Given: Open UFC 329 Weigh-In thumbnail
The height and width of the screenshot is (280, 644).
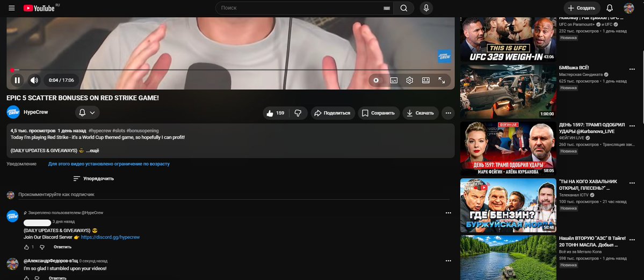Looking at the screenshot, I should coord(508,39).
